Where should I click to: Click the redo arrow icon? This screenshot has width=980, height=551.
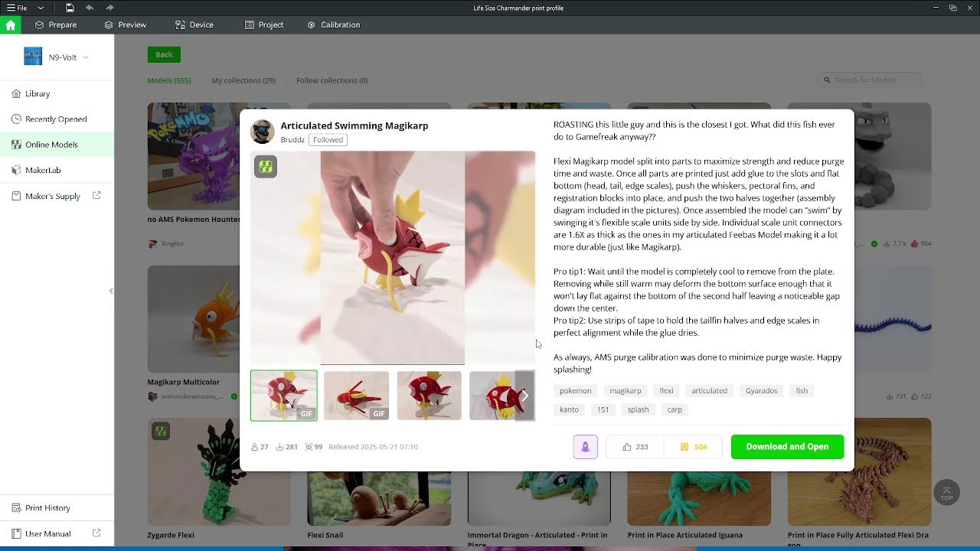pyautogui.click(x=109, y=8)
